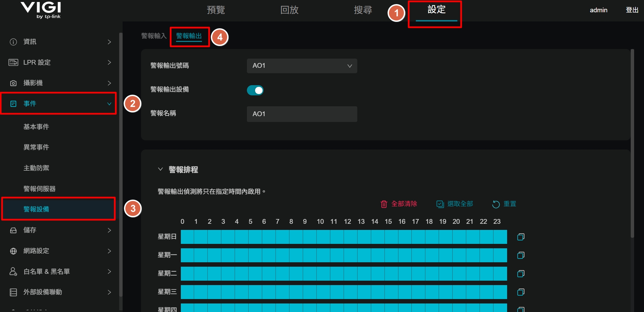644x312 pixels.
Task: Select the 星期一 schedule cell at hour 12
Action: (350, 255)
